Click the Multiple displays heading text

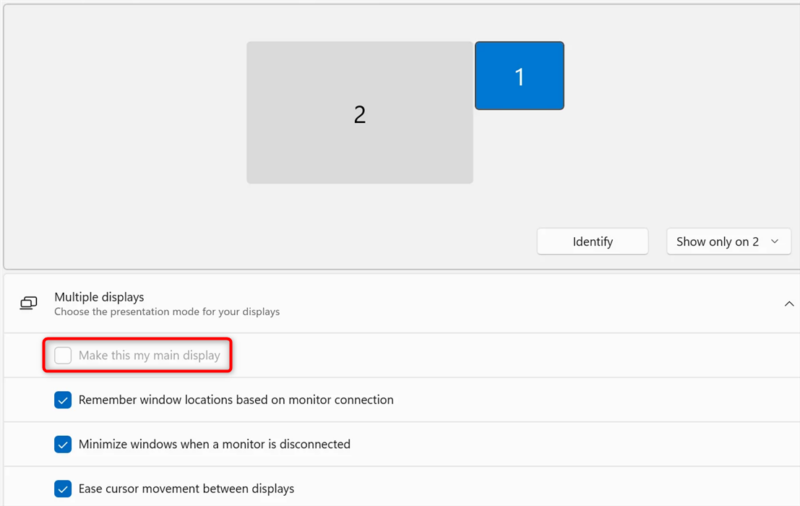(99, 297)
